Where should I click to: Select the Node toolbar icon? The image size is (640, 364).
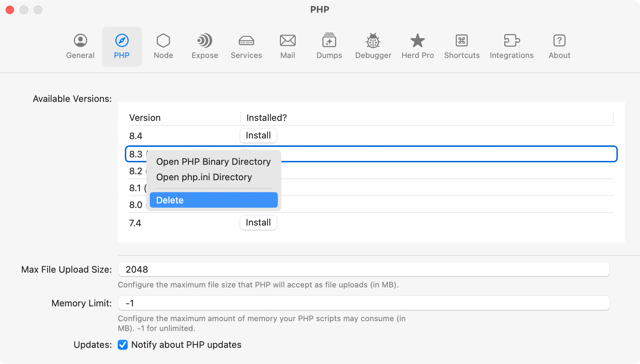163,41
